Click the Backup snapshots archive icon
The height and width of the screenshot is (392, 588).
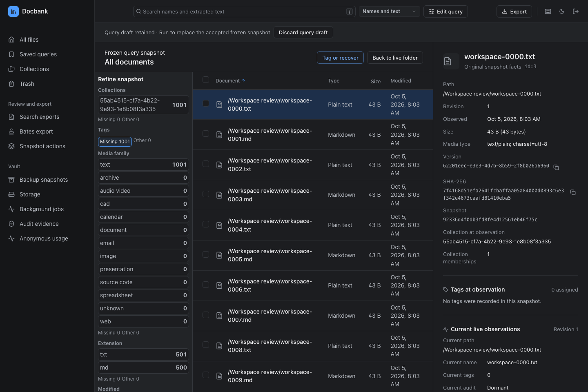coord(11,180)
